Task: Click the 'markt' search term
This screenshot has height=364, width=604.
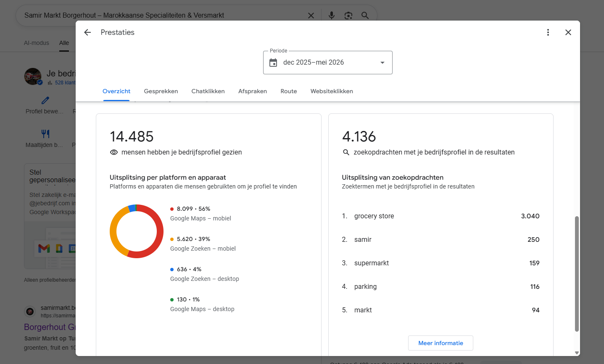Action: coord(363,310)
